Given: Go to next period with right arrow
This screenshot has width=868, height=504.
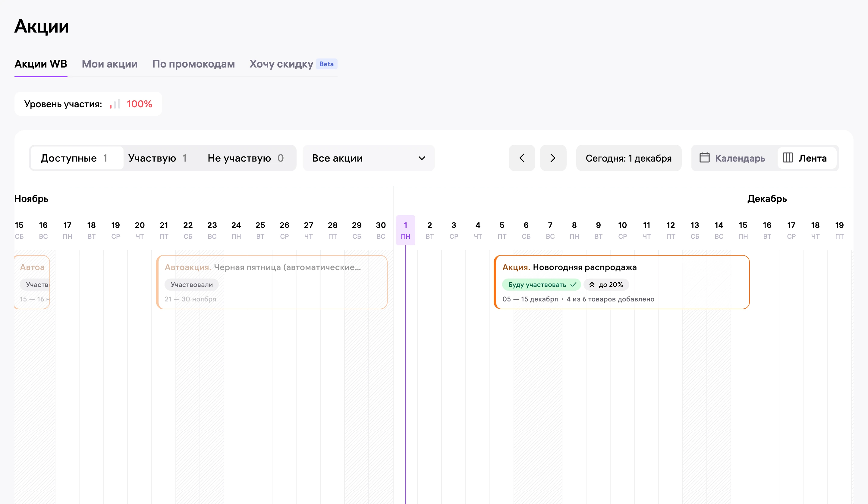Looking at the screenshot, I should coord(553,158).
